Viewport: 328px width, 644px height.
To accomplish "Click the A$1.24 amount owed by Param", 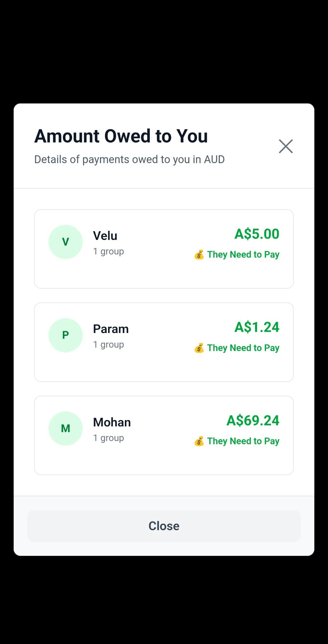I will [257, 327].
